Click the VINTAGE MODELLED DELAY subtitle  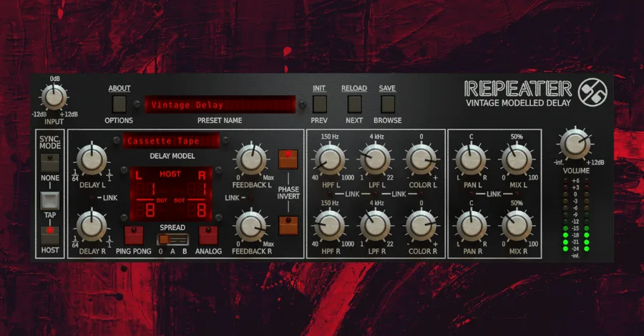tap(518, 103)
